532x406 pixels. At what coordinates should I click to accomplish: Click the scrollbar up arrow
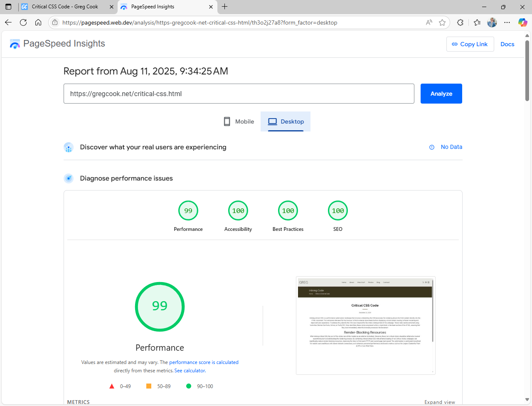point(527,36)
